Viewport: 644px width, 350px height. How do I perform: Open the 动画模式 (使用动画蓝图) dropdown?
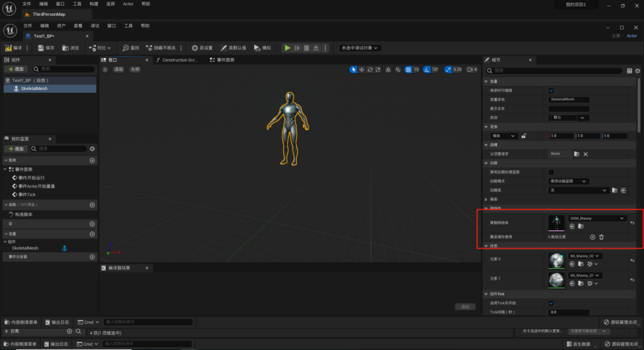(568, 181)
